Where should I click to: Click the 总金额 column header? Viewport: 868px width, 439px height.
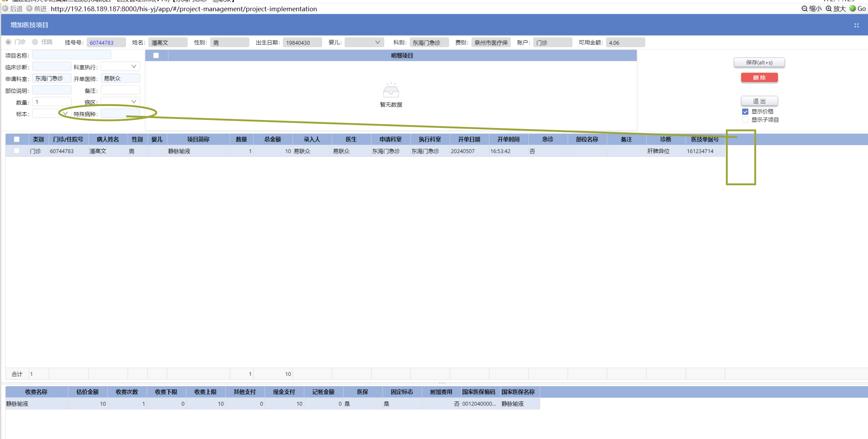[x=272, y=139]
